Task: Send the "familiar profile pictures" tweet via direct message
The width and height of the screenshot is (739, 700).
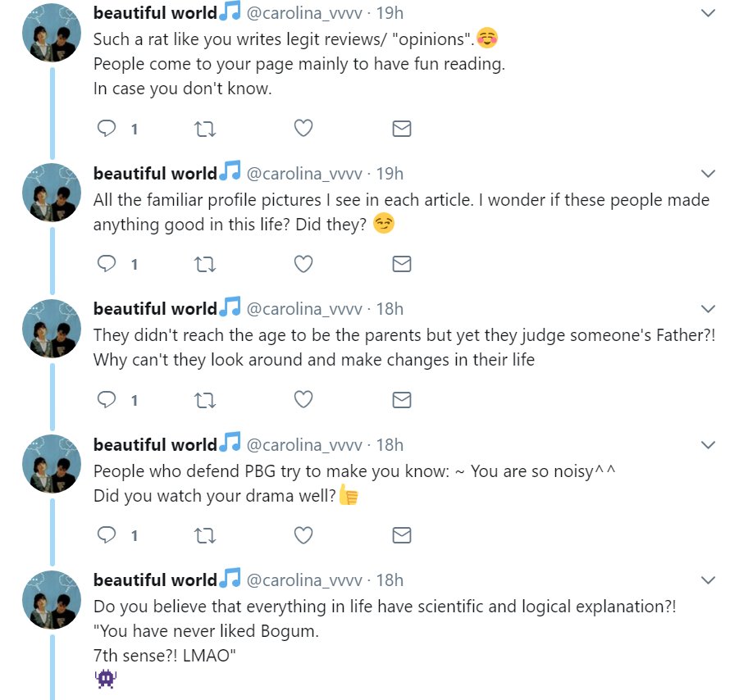Action: (401, 264)
